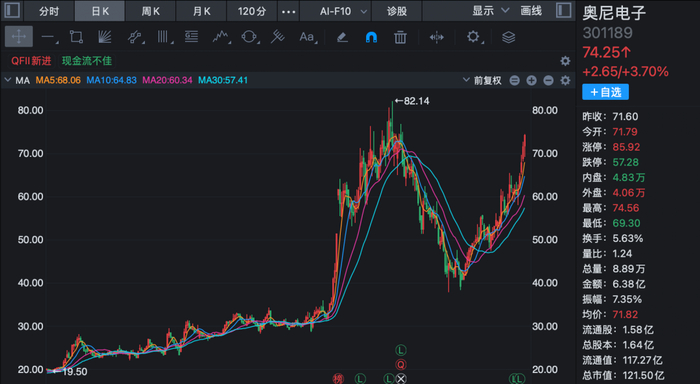Switch to the 分时 tab
This screenshot has width=700, height=384.
49,11
